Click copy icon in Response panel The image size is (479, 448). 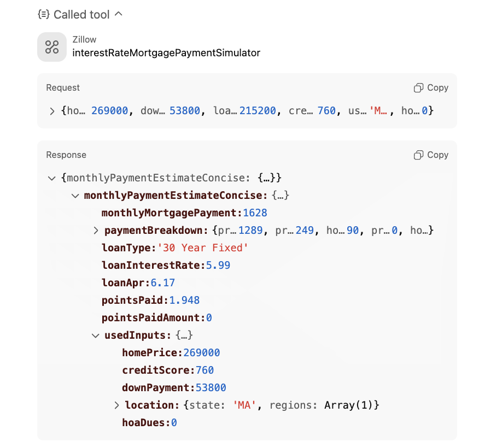pos(419,155)
